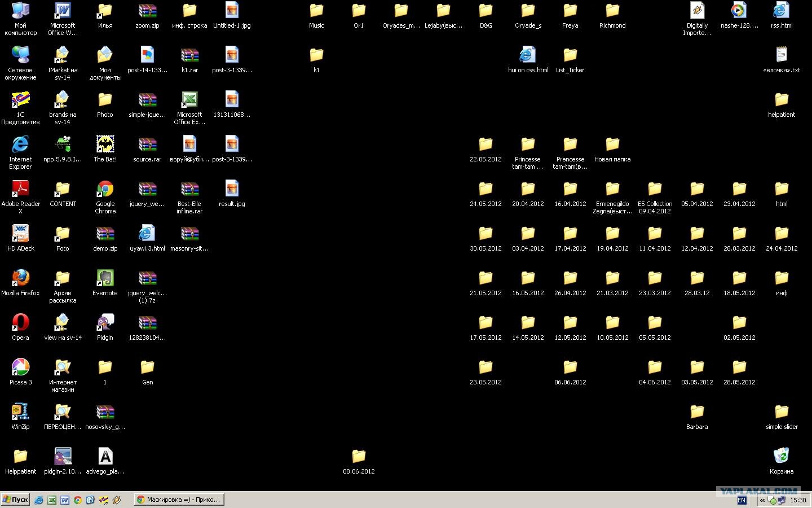The width and height of the screenshot is (812, 508).
Task: Select the pidgin-2.10 installer icon
Action: pyautogui.click(x=63, y=461)
